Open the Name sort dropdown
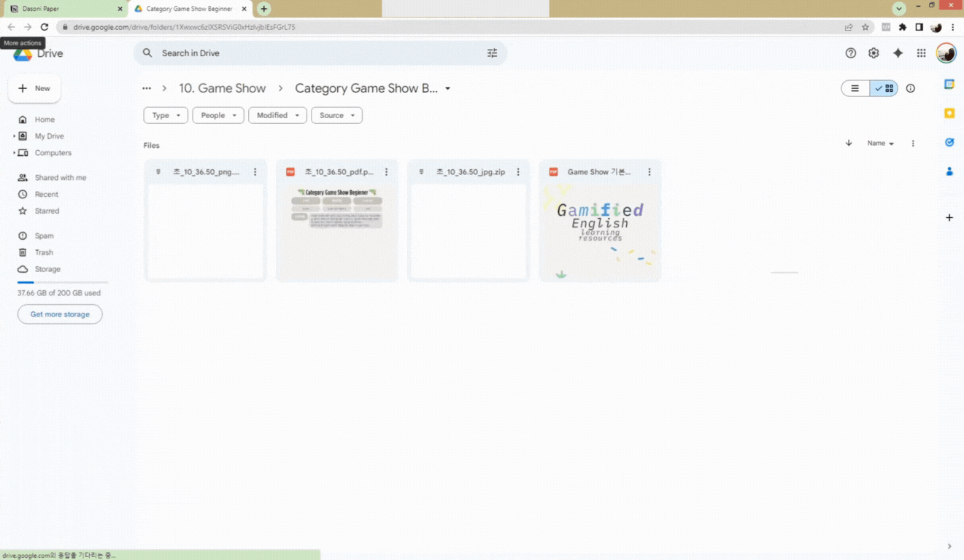The width and height of the screenshot is (964, 560). [880, 144]
